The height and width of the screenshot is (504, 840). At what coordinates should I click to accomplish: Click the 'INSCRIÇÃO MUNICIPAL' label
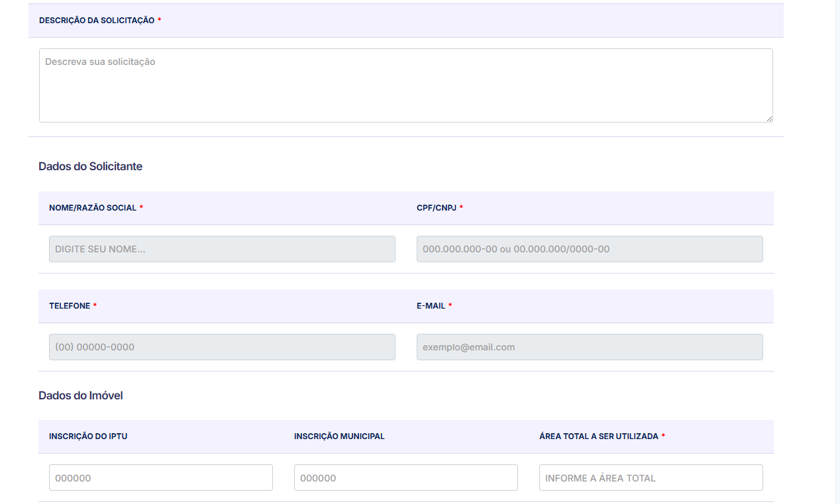(339, 436)
